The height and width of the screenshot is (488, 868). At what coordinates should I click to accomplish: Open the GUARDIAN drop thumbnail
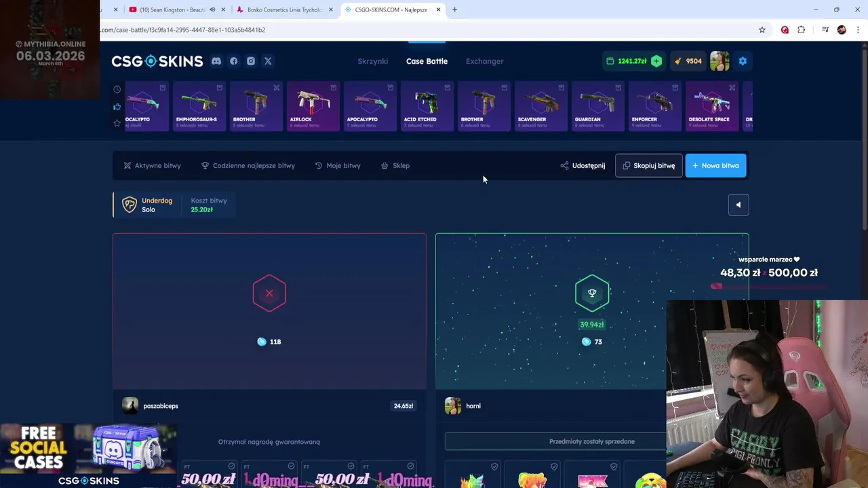(x=597, y=106)
